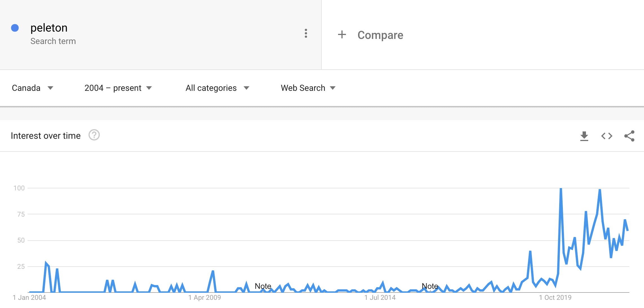Click the Search term subtitle under peleton
Screen dimensions: 644x308
point(53,41)
